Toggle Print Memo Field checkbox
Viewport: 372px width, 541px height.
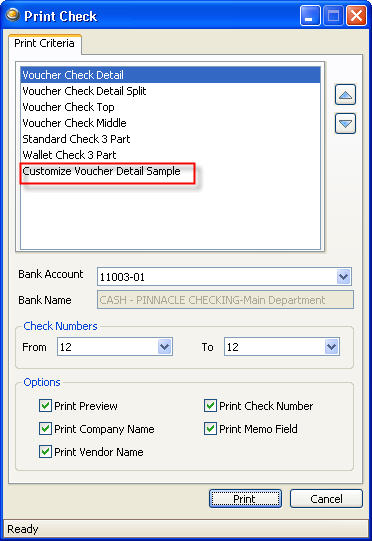click(x=210, y=429)
